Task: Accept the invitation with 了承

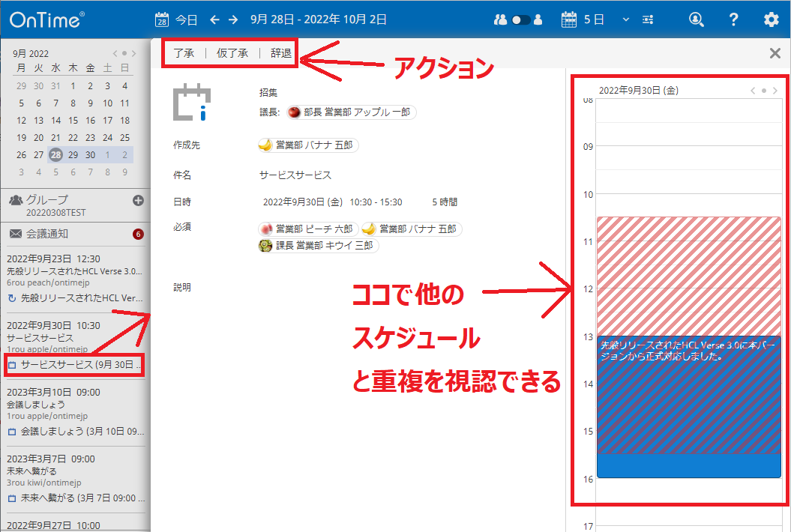Action: click(184, 53)
